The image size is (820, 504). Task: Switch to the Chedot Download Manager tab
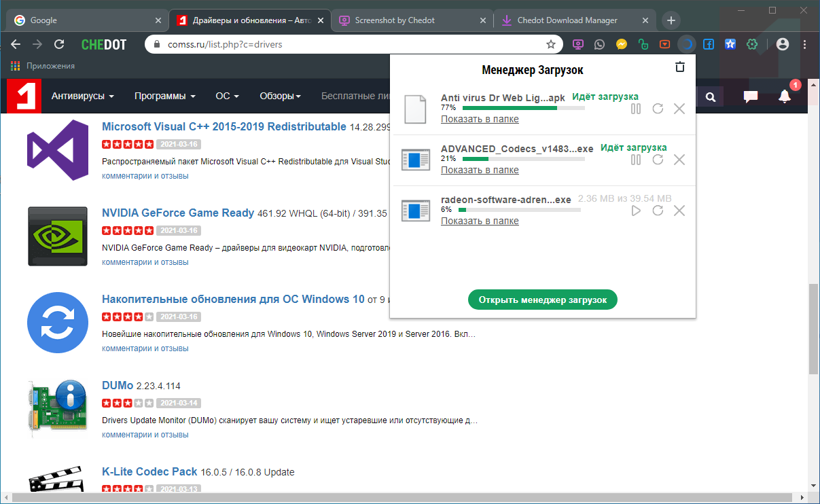[x=575, y=20]
